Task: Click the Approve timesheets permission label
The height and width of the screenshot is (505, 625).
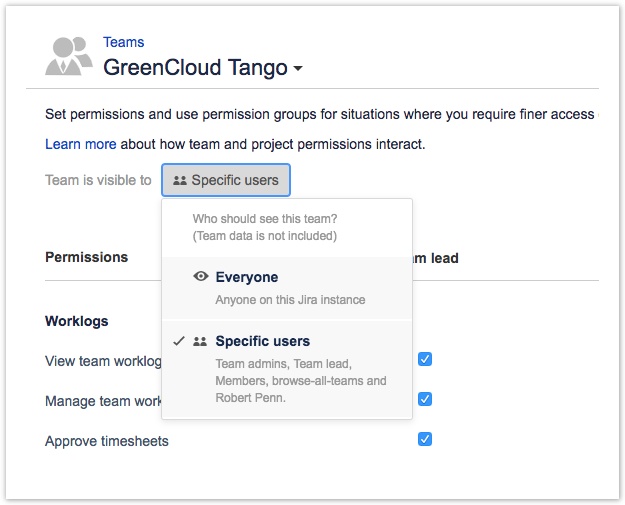Action: click(x=107, y=441)
